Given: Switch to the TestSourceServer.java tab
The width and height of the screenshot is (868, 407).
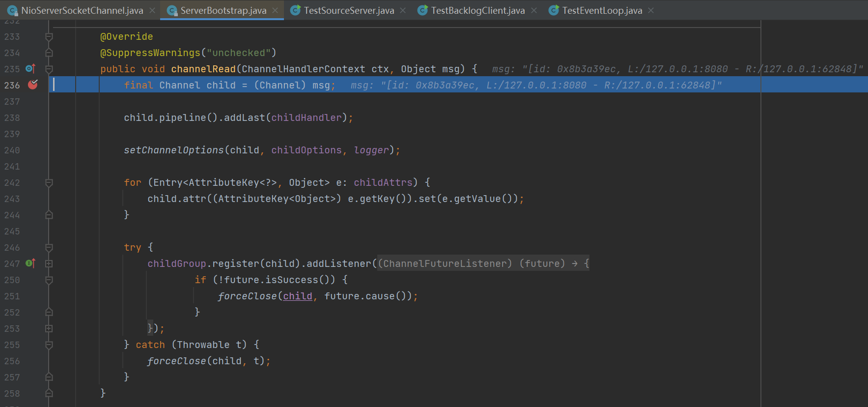Looking at the screenshot, I should (x=348, y=10).
